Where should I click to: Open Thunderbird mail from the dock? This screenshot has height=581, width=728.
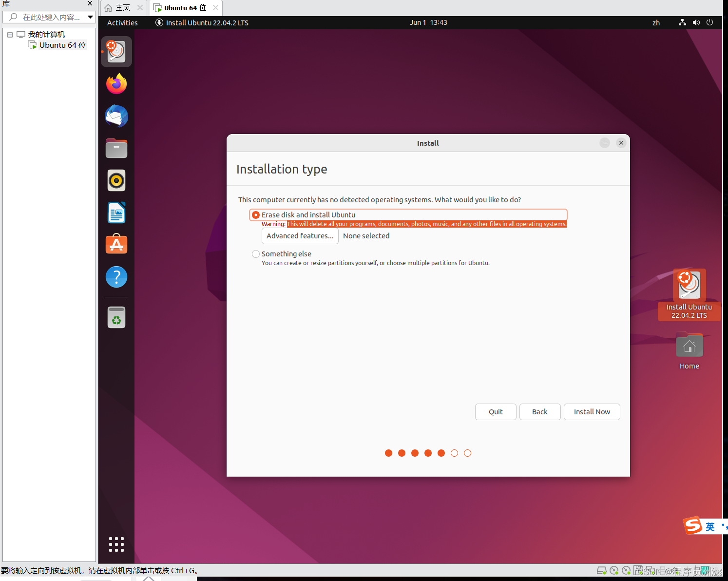pos(116,116)
